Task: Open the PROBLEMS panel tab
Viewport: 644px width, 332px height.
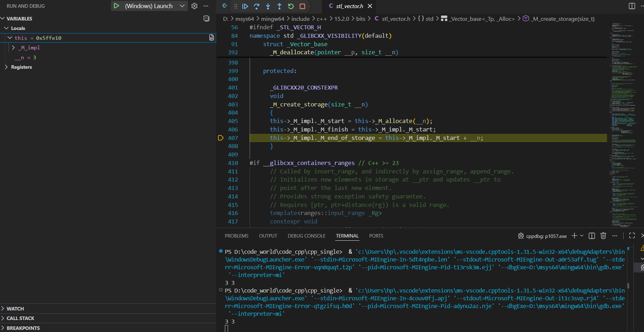Action: [x=237, y=236]
